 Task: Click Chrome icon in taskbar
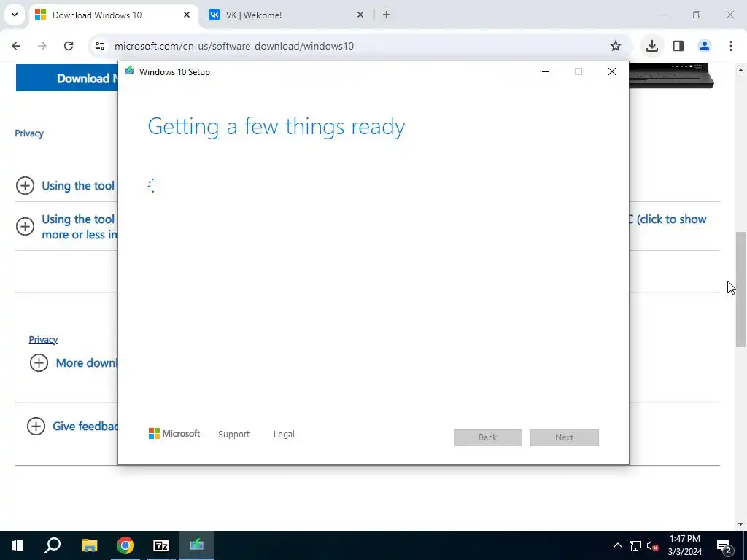point(125,545)
